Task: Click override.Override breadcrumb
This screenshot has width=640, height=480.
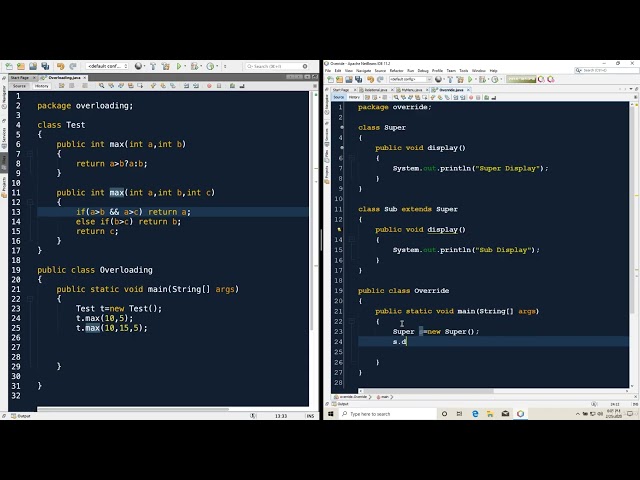Action: click(350, 397)
